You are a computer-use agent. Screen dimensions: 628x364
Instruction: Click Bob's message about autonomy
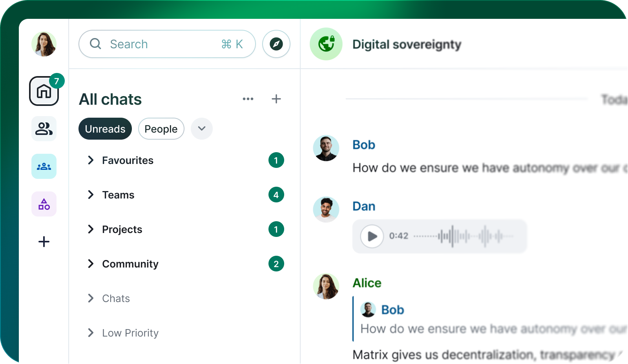[x=490, y=168]
